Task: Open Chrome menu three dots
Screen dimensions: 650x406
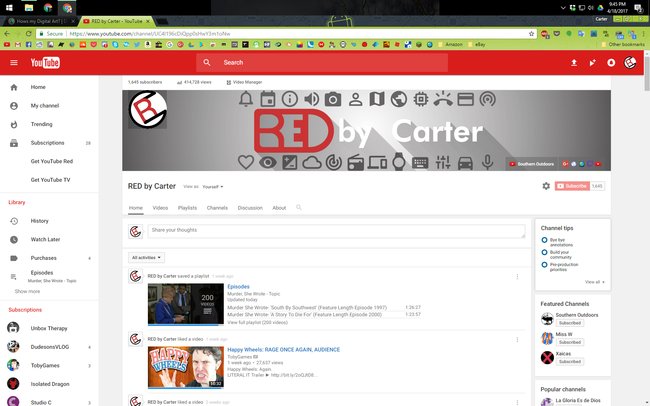Action: pyautogui.click(x=643, y=34)
